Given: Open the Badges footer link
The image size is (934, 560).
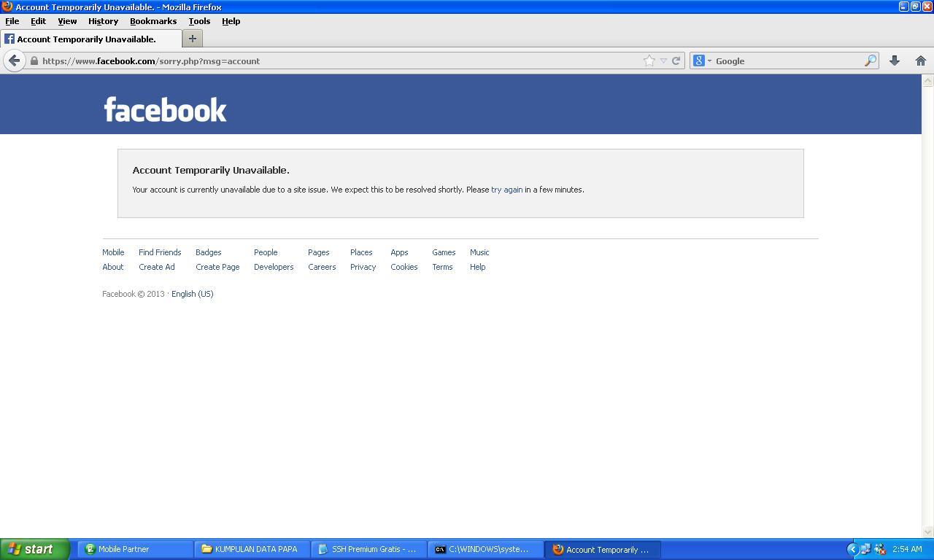Looking at the screenshot, I should click(x=209, y=252).
